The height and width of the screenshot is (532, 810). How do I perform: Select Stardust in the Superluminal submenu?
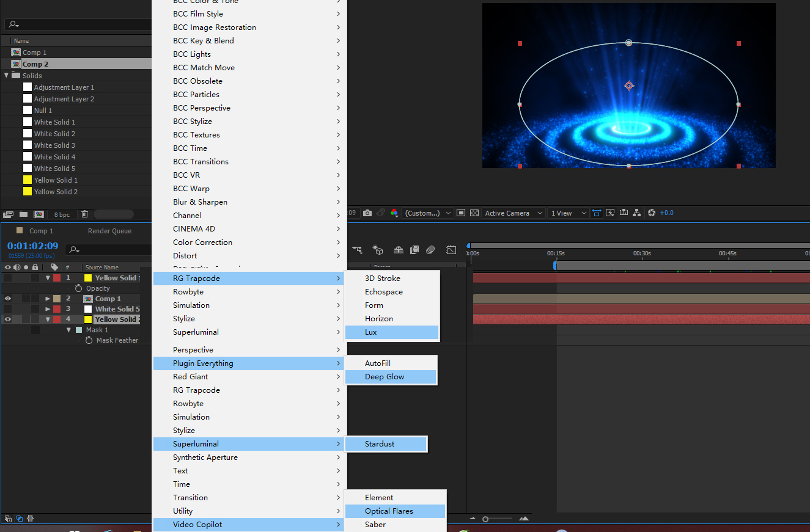pos(386,444)
